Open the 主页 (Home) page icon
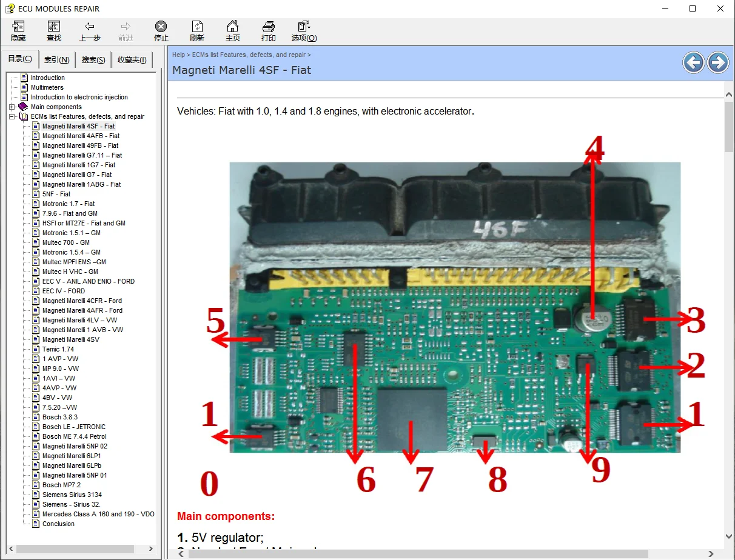 coord(233,30)
